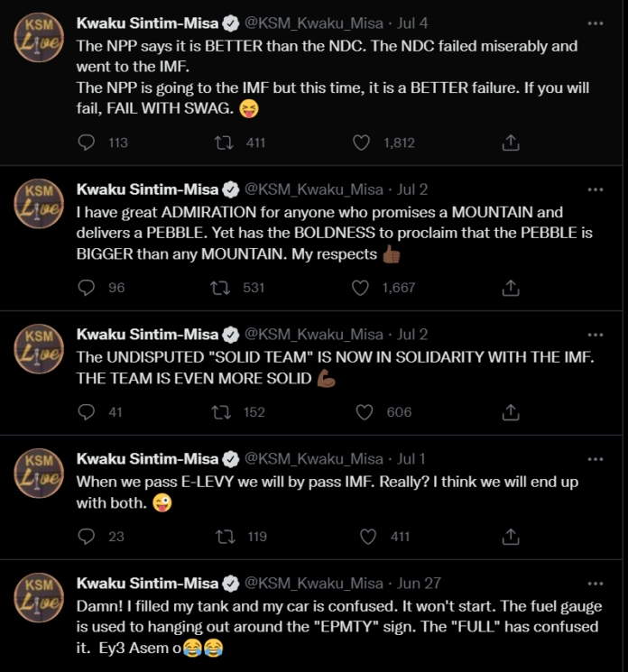The height and width of the screenshot is (672, 628).
Task: Retweet the 'SOLID TEAM' tweet
Action: coord(219,412)
